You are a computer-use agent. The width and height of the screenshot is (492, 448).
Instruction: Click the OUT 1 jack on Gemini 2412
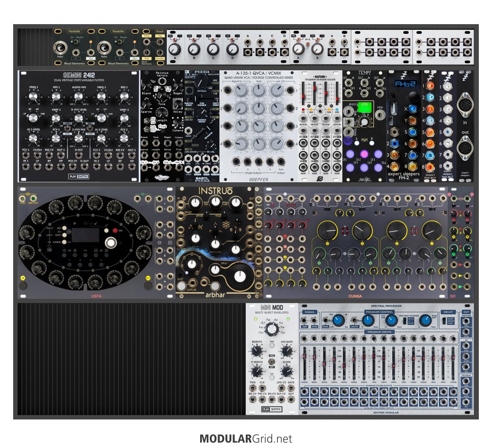point(61,155)
